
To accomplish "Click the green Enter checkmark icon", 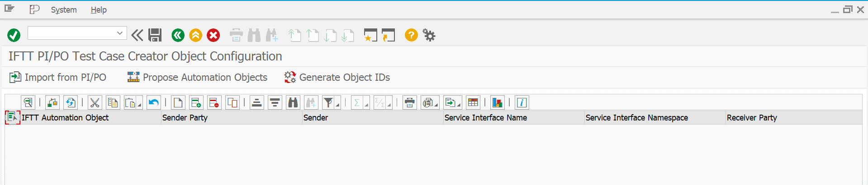I will click(14, 35).
